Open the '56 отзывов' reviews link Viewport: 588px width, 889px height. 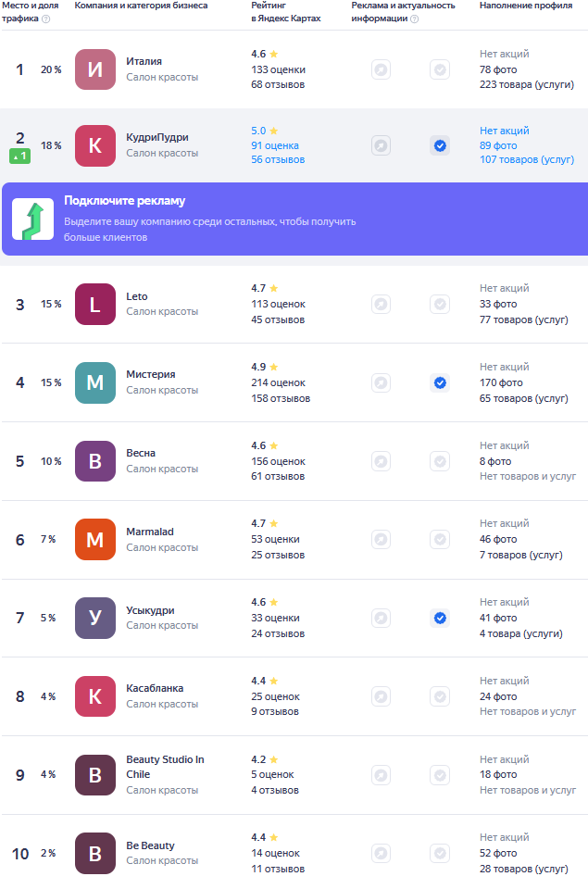coord(278,159)
